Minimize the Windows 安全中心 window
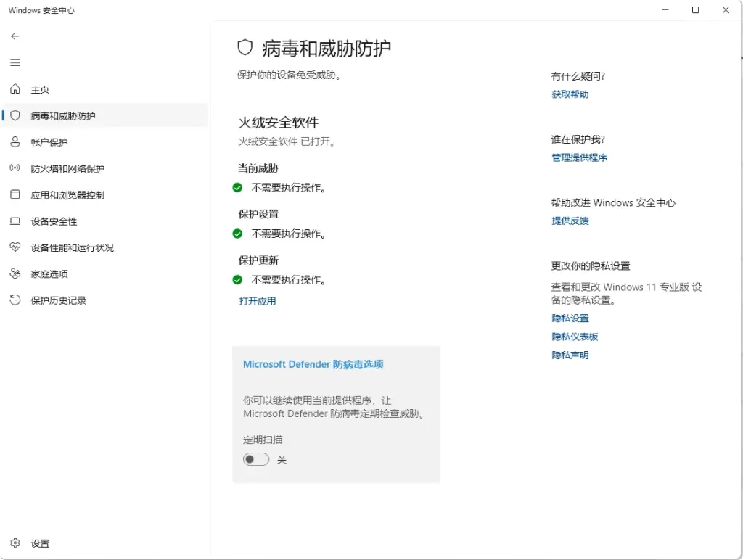 click(665, 10)
